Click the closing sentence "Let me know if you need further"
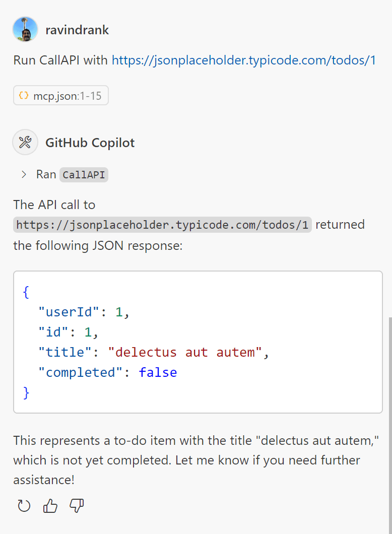Image resolution: width=392 pixels, height=534 pixels. click(268, 460)
